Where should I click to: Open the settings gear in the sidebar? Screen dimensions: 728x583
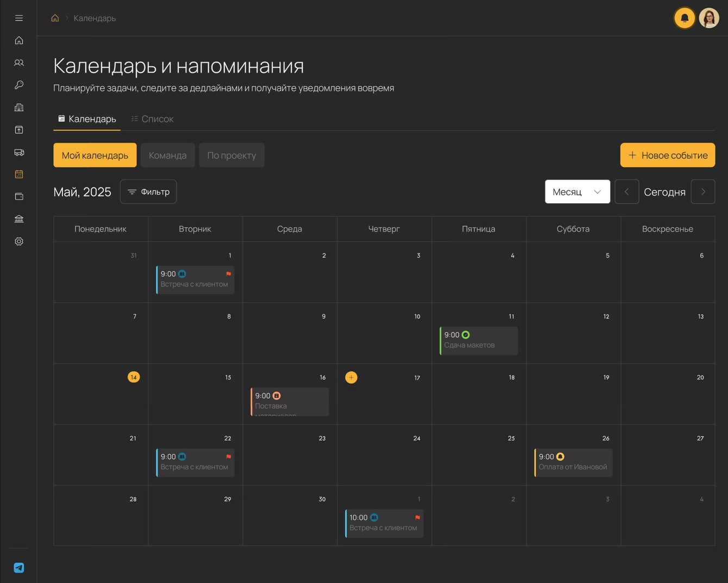[19, 241]
